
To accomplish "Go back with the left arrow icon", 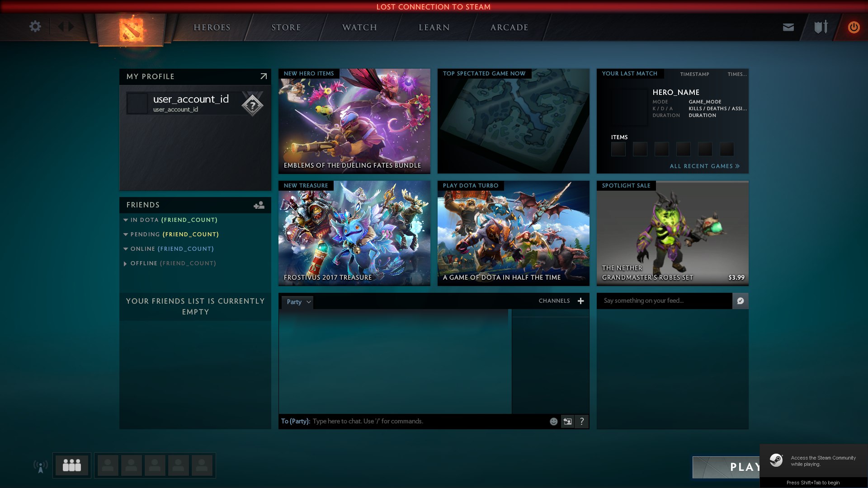I will pos(61,27).
